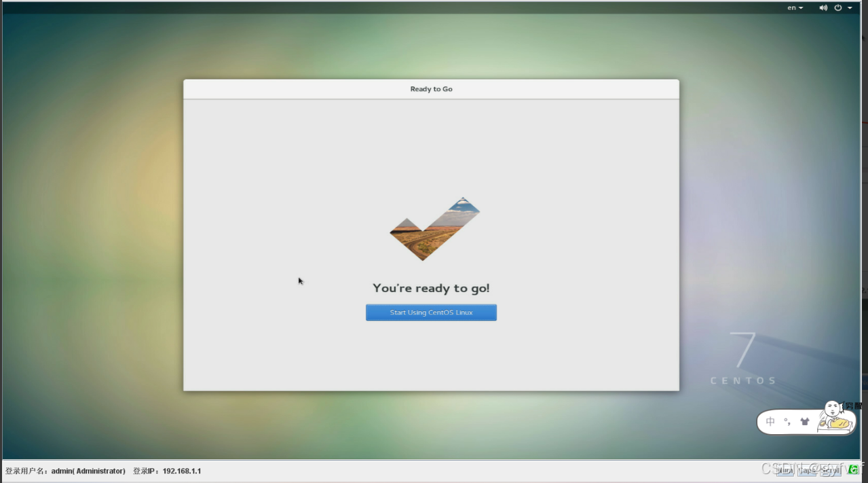Click the 'Ready to Go' title
The image size is (868, 483).
[x=431, y=89]
